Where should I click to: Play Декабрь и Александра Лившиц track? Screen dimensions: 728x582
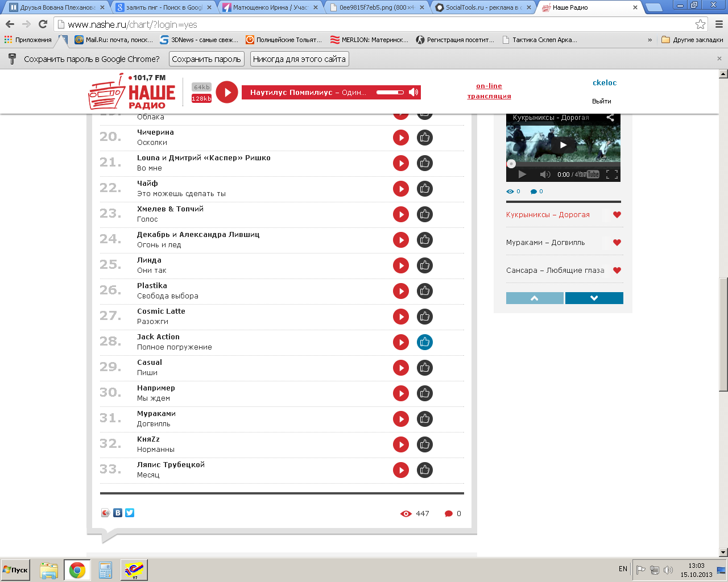(x=401, y=240)
